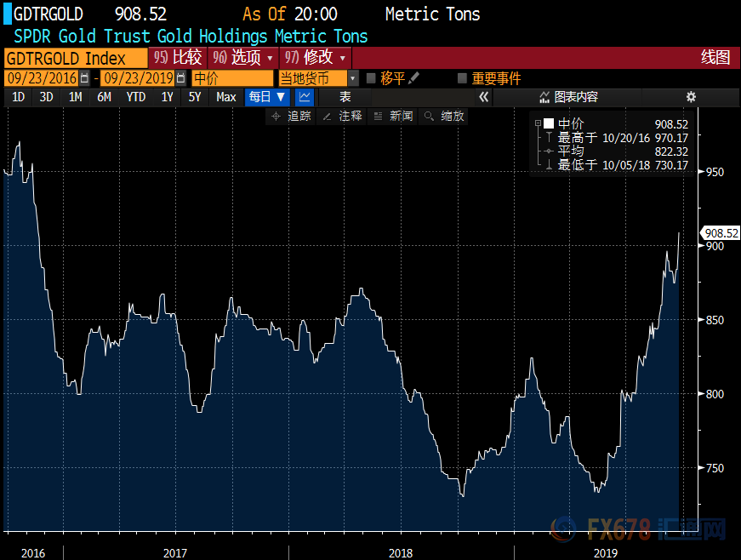Viewport: 741px width, 560px height.
Task: Open the 图表内容 chart content panel
Action: [x=569, y=97]
